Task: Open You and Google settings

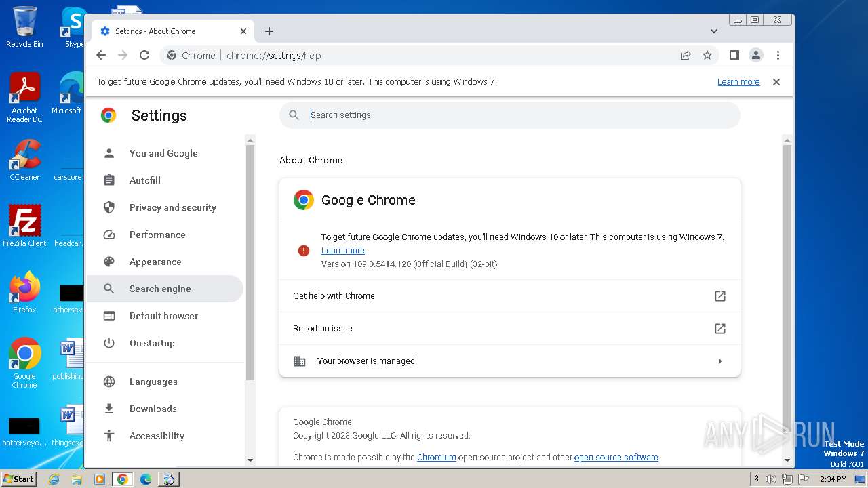Action: click(x=165, y=153)
